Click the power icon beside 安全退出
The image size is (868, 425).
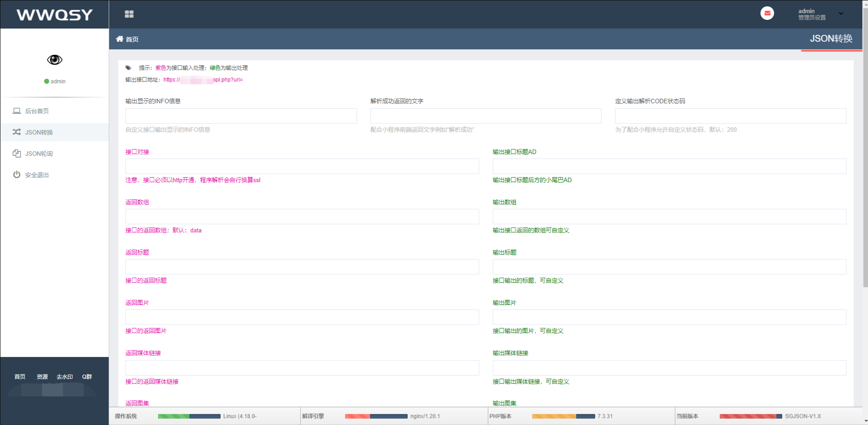click(16, 174)
